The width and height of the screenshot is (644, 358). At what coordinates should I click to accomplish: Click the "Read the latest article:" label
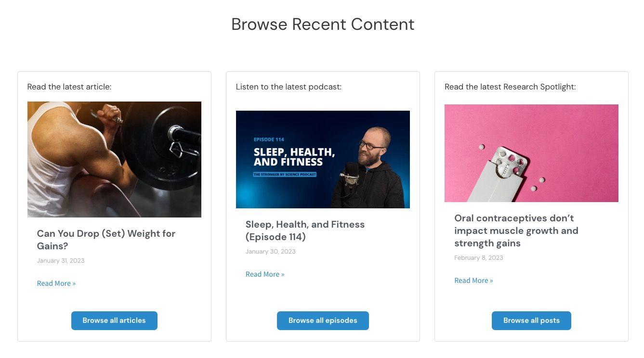[69, 87]
